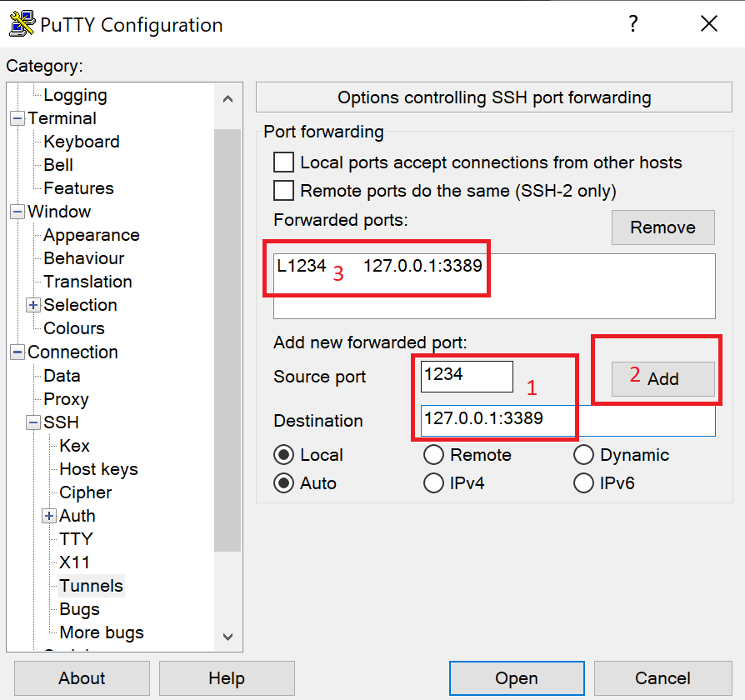Viewport: 745px width, 700px height.
Task: Click the category tree scrollbar thumb
Action: coord(227,340)
